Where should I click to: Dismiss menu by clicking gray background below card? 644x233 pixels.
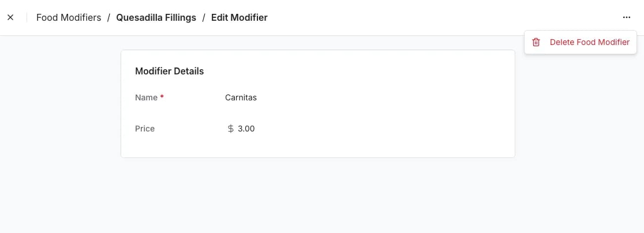click(317, 196)
